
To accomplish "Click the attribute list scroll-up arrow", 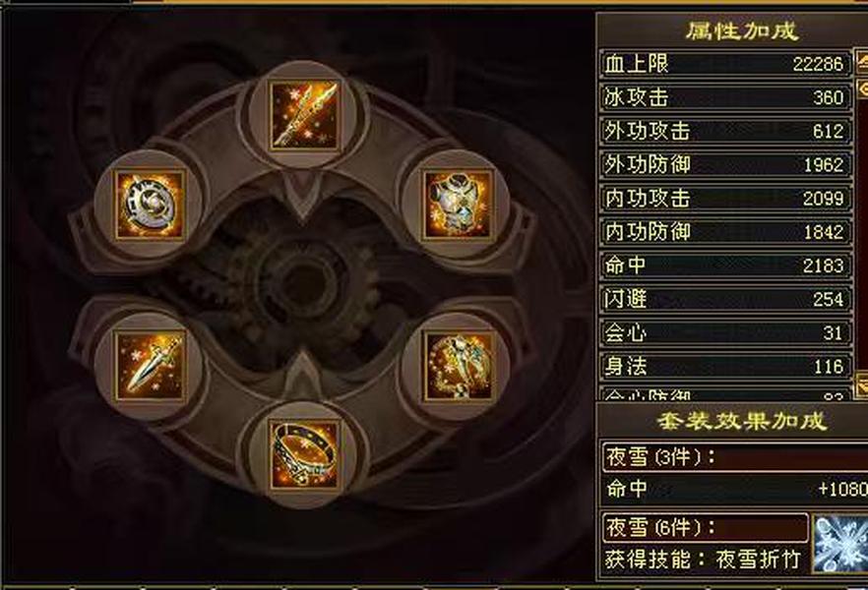I will tap(861, 61).
